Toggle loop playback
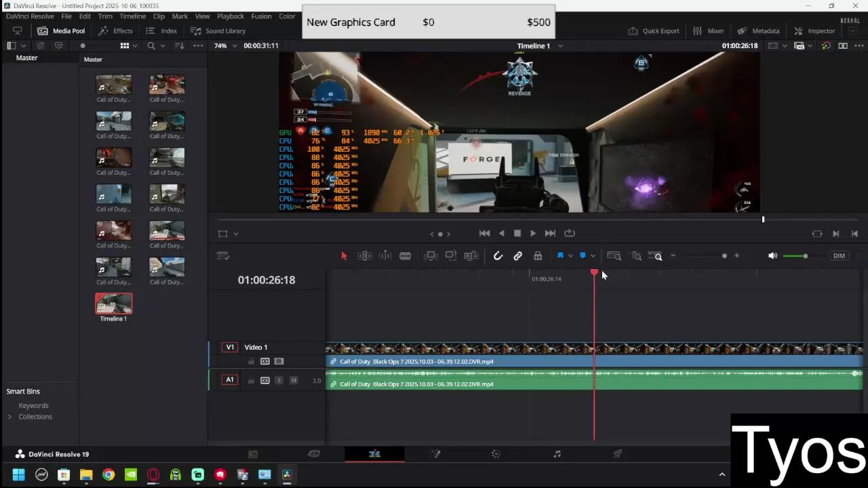Screen dimensions: 868x488 tap(570, 233)
